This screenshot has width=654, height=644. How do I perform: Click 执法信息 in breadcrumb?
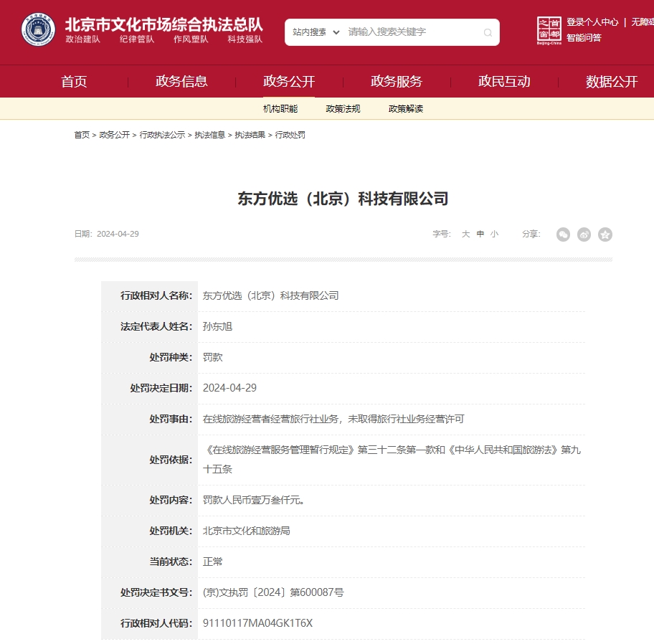coord(210,135)
